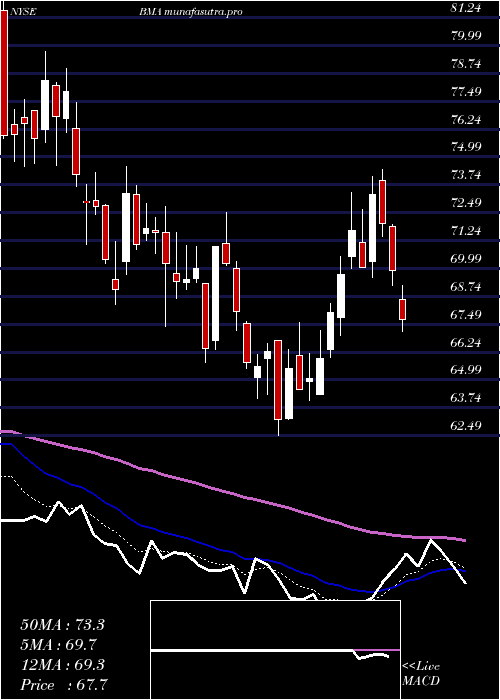Click the 74.99 price axis label
This screenshot has width=500, height=700.
coord(466,147)
